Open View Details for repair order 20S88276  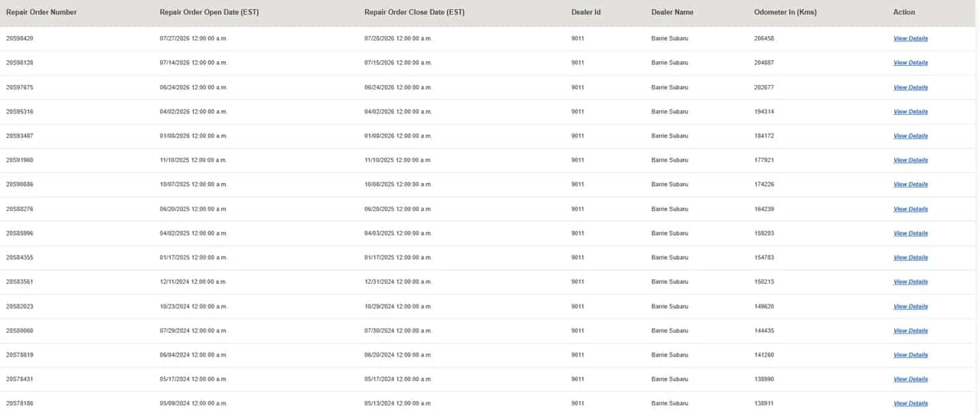pos(910,209)
